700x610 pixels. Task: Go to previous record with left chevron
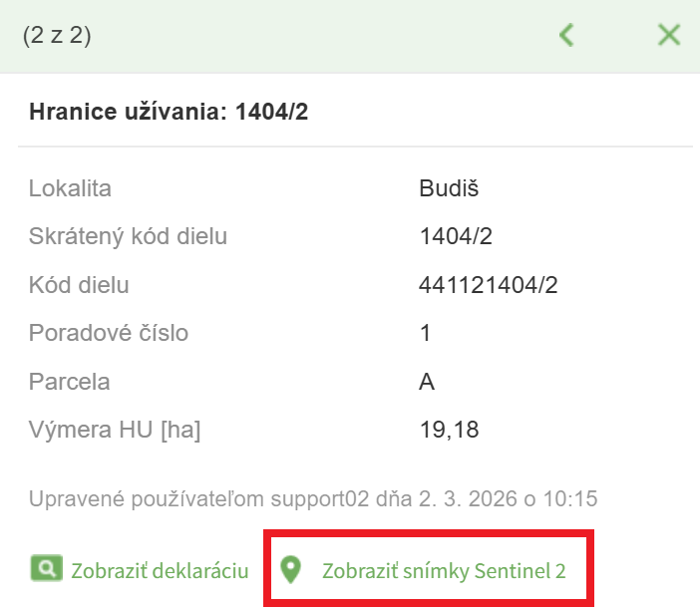coord(566,36)
